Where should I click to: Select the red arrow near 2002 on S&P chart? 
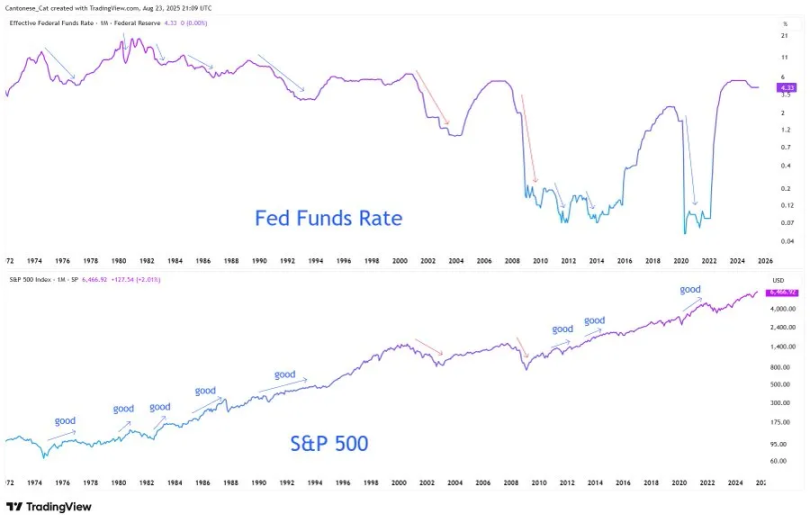click(429, 347)
